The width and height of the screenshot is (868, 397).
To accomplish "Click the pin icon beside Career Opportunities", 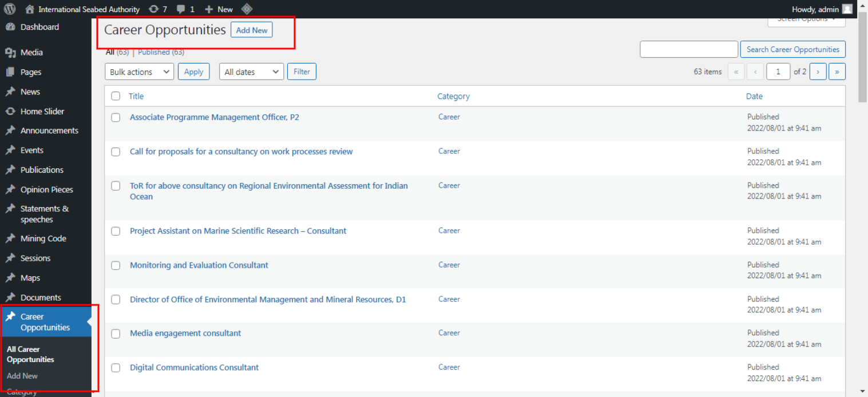I will pos(10,316).
